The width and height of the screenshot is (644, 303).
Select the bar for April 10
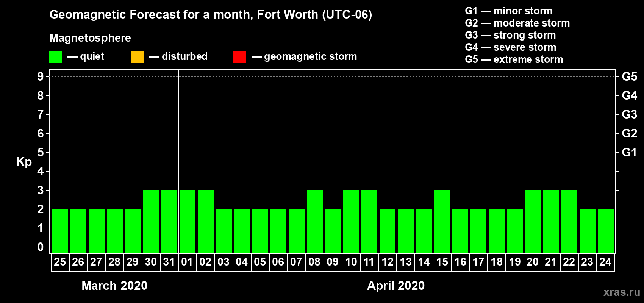point(351,221)
